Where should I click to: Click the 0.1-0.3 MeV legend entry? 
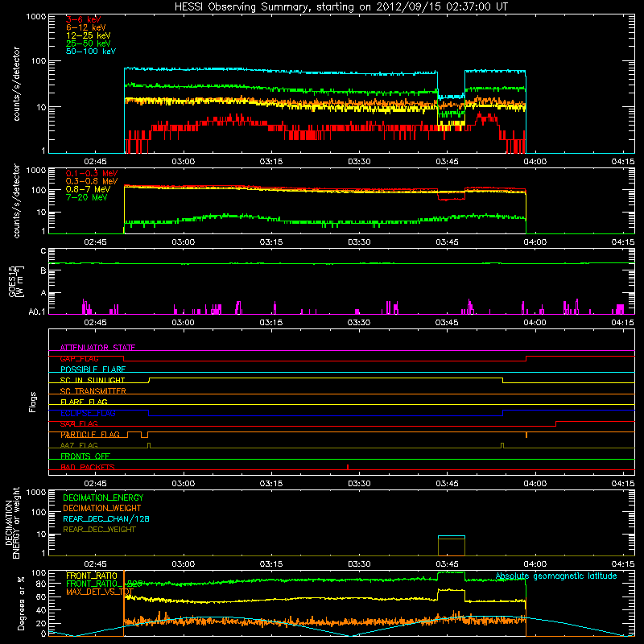pos(92,173)
